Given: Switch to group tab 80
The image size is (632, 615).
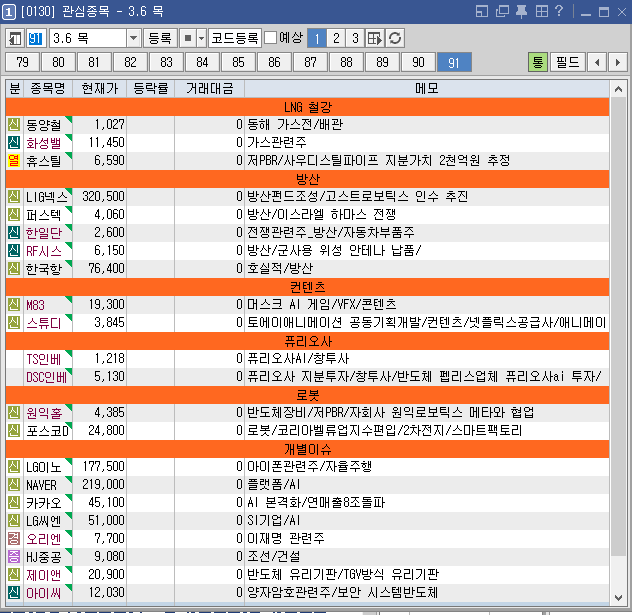Looking at the screenshot, I should point(58,62).
